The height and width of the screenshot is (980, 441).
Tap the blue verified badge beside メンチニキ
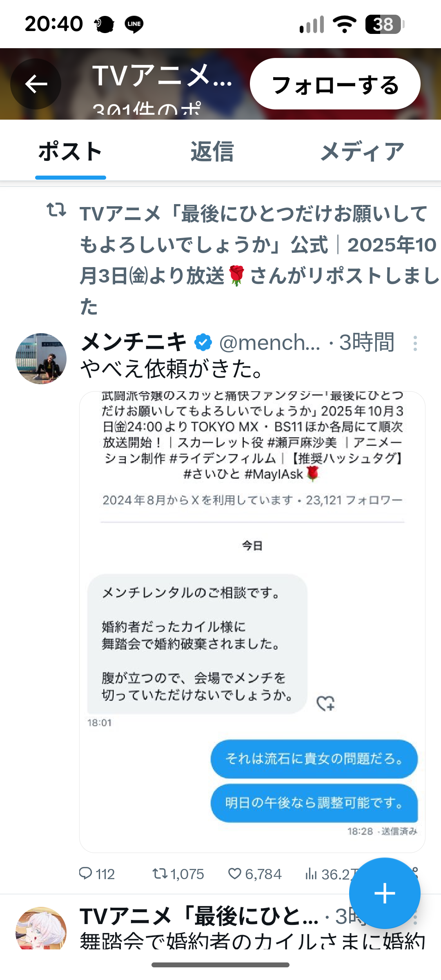click(203, 342)
